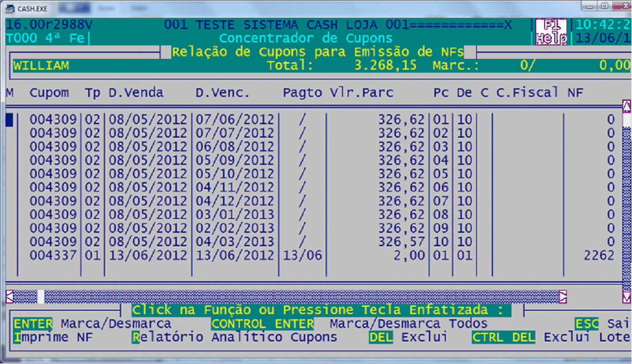
Task: Click the CASH.EXE window title icon
Action: (10, 8)
